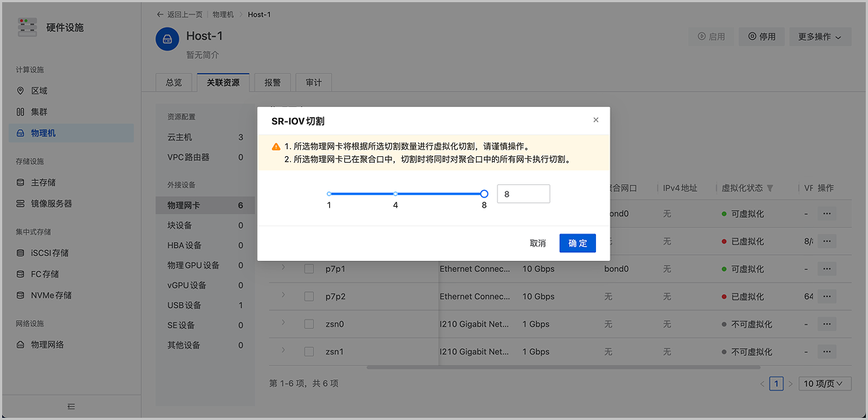
Task: Switch to the 审计 tab
Action: (313, 82)
